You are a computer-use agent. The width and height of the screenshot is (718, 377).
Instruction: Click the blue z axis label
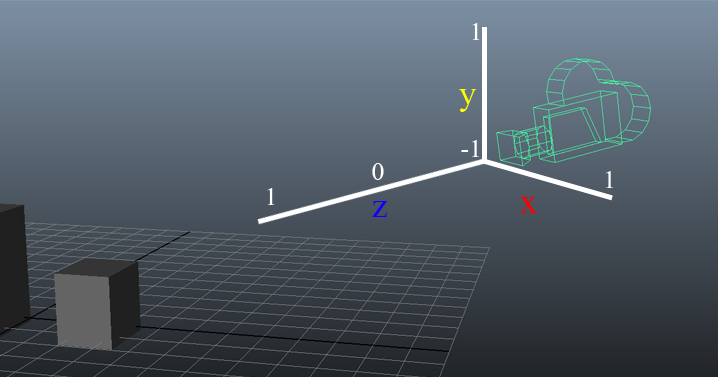click(380, 208)
